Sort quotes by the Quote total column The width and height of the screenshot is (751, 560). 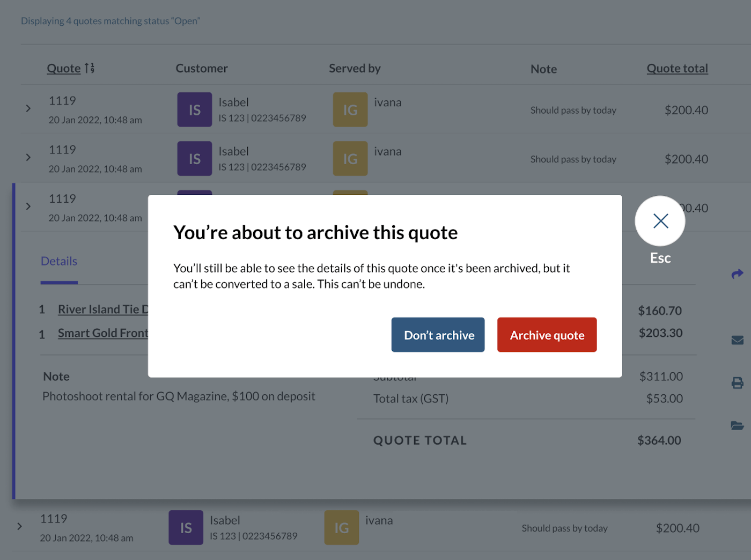click(x=677, y=68)
